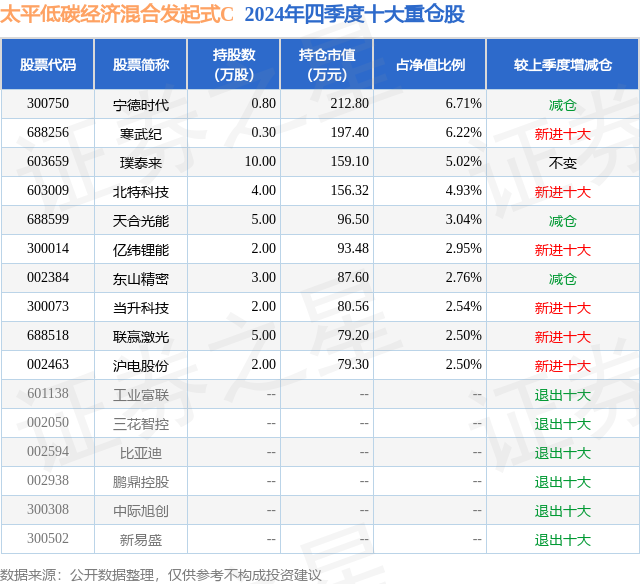Click the 股票代码 column header
This screenshot has width=640, height=584.
coord(48,64)
